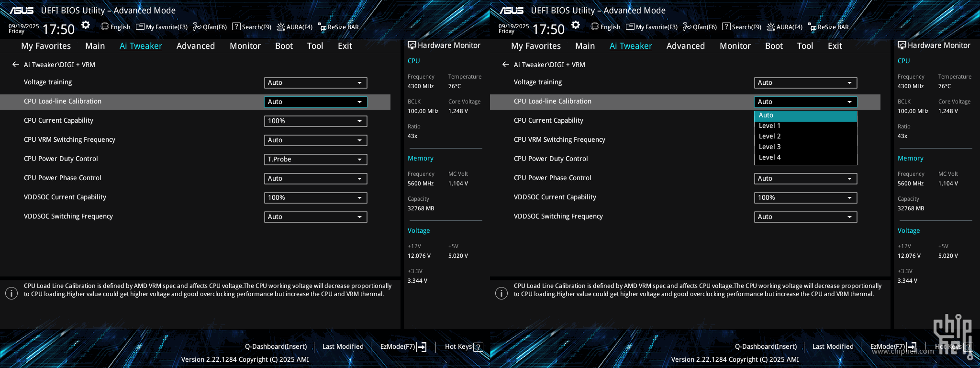Switch to Main tab in left screen
The height and width of the screenshot is (368, 980).
point(95,46)
